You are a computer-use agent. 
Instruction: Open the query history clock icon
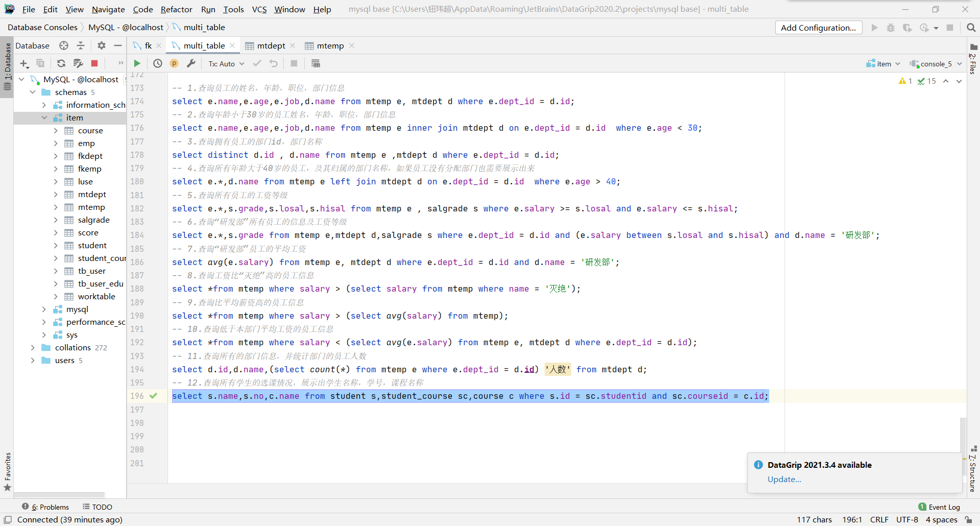[x=158, y=63]
